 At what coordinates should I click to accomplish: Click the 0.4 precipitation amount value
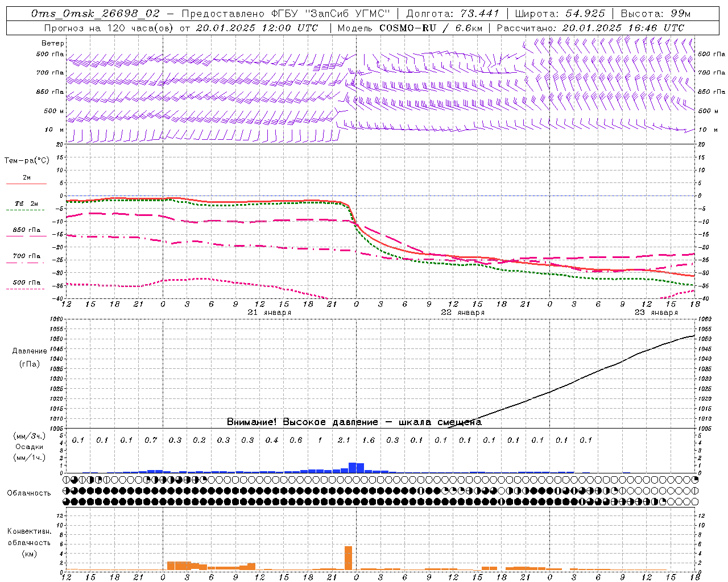coord(272,440)
